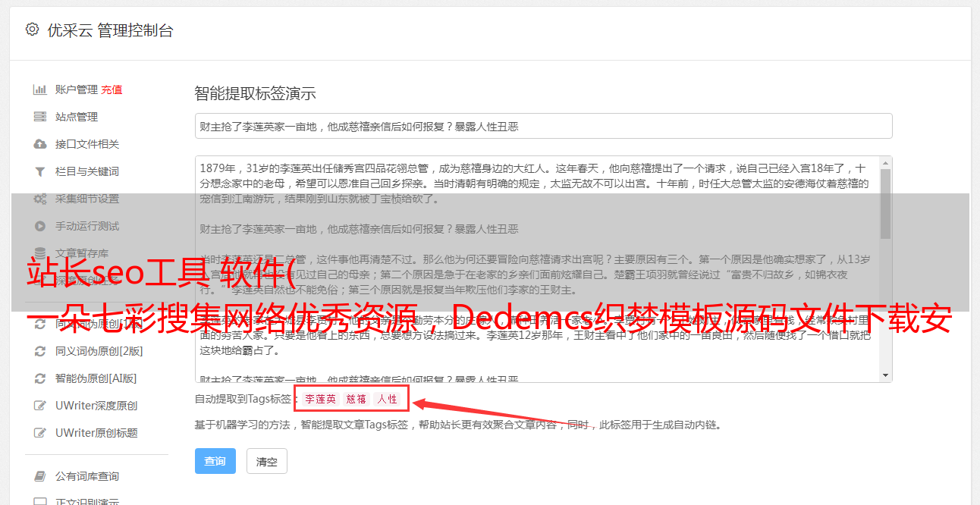The image size is (980, 505).
Task: Click the blue 查询 button
Action: pos(215,461)
